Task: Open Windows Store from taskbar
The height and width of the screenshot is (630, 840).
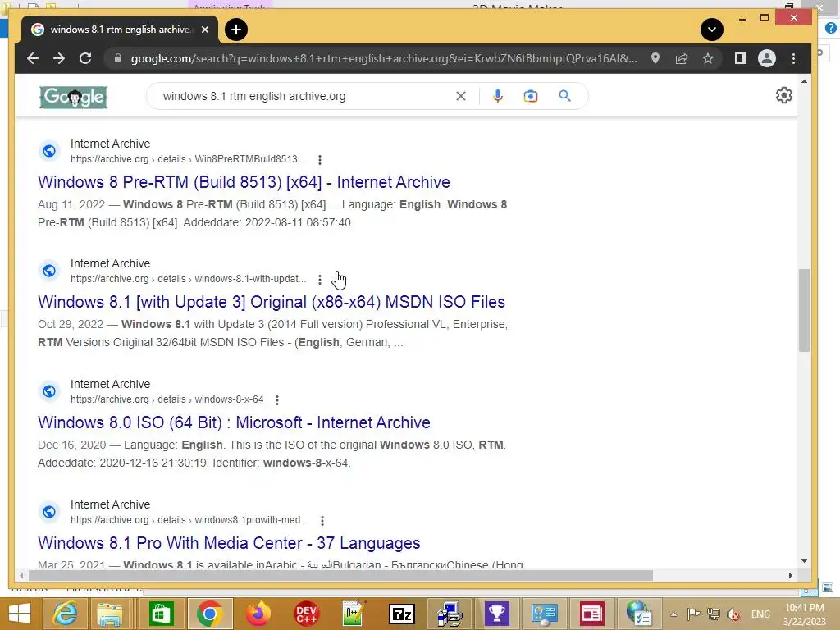Action: (161, 614)
